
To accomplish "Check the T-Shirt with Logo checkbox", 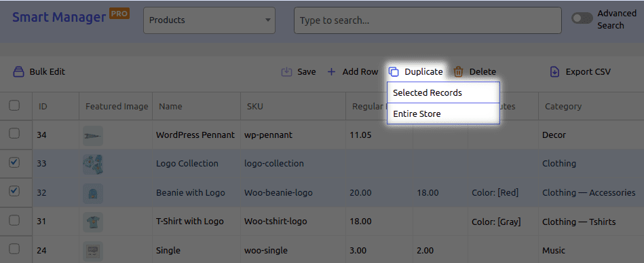I will tap(14, 220).
